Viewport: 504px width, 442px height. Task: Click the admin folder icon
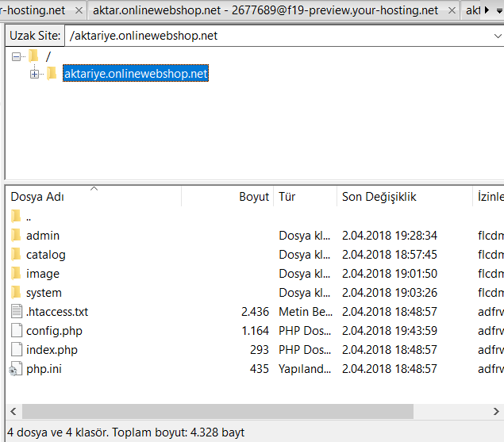[16, 236]
